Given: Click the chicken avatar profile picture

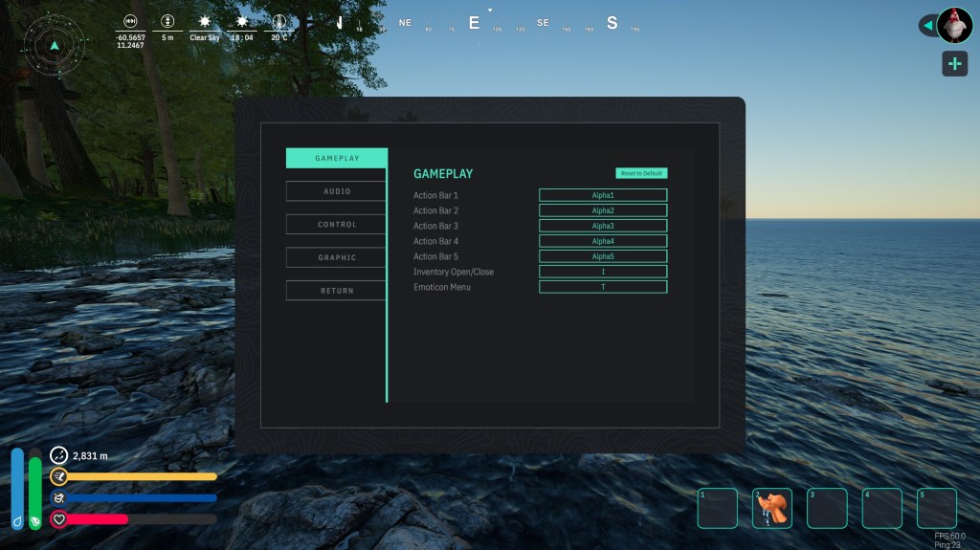Looking at the screenshot, I should [954, 25].
